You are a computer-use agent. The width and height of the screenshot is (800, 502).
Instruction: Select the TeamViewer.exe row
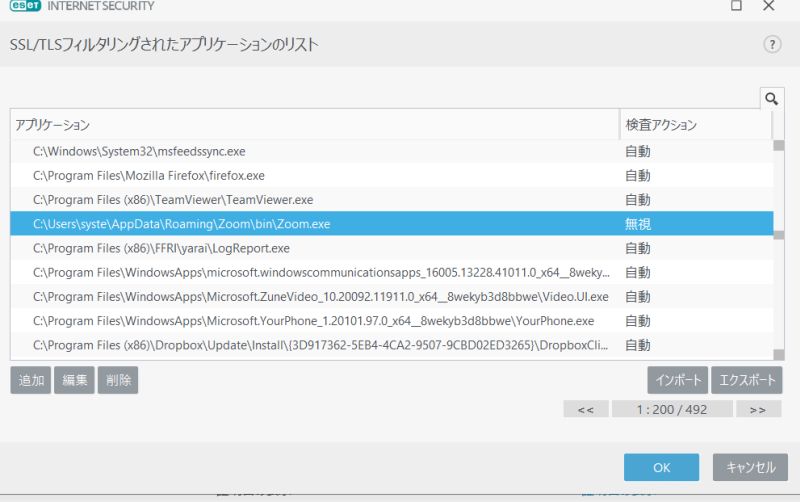tap(173, 200)
